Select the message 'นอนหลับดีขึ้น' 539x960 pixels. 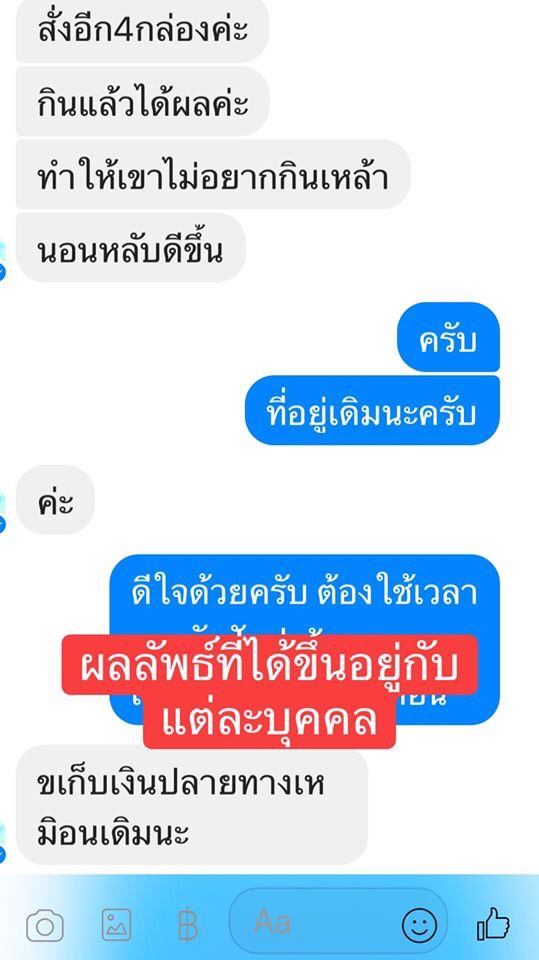tap(130, 248)
